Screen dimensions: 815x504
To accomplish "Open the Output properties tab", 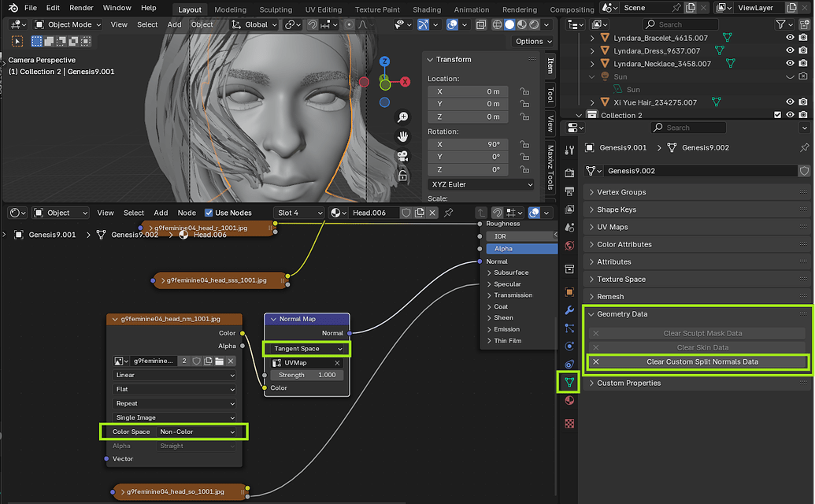I will pyautogui.click(x=569, y=191).
